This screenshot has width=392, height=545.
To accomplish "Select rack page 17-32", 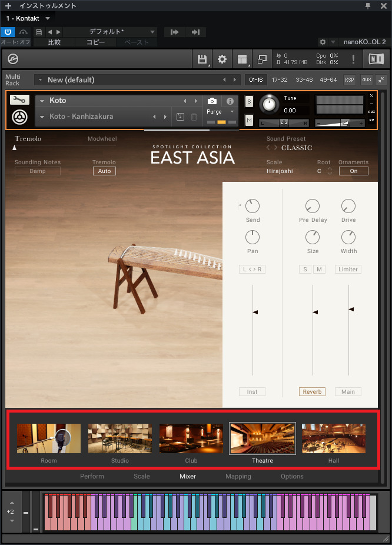I will coord(280,80).
